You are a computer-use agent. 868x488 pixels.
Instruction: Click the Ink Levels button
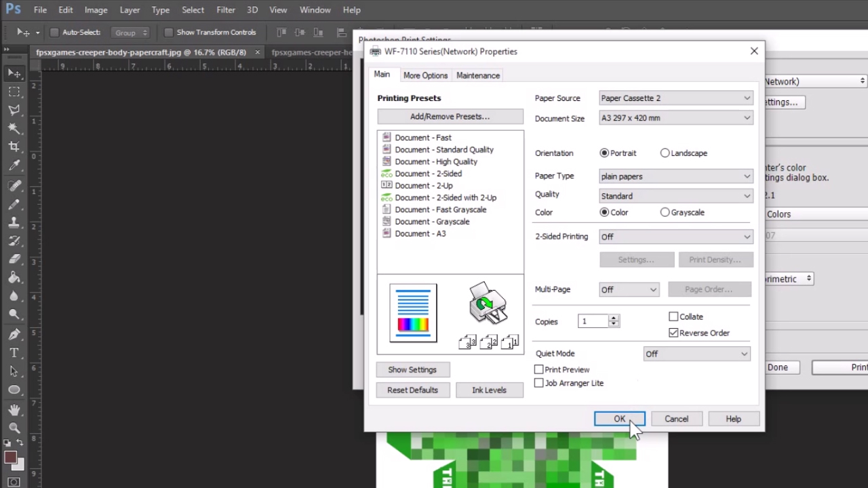point(489,390)
